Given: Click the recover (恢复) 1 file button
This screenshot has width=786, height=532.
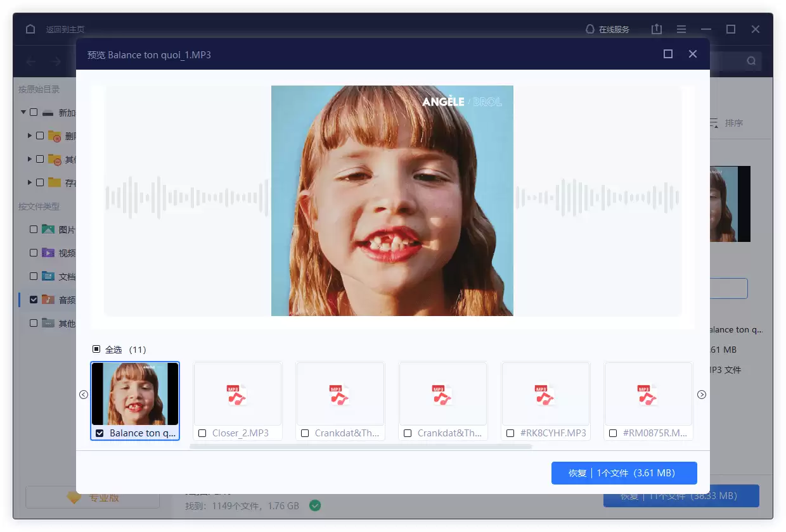Looking at the screenshot, I should coord(624,473).
